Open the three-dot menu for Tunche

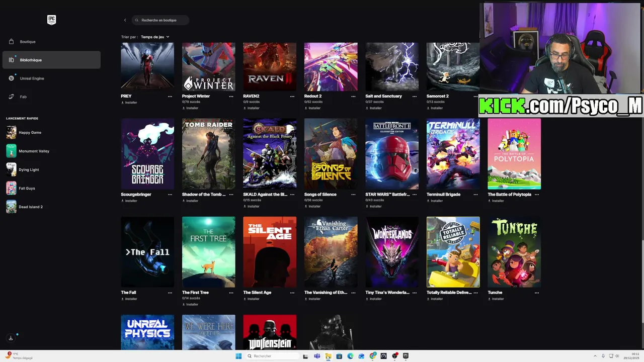pyautogui.click(x=537, y=293)
